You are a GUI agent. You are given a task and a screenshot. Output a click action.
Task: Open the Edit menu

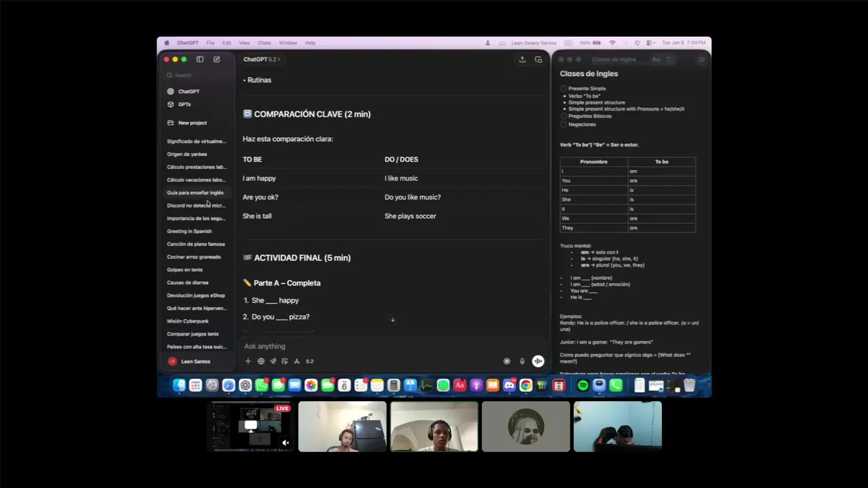click(226, 43)
